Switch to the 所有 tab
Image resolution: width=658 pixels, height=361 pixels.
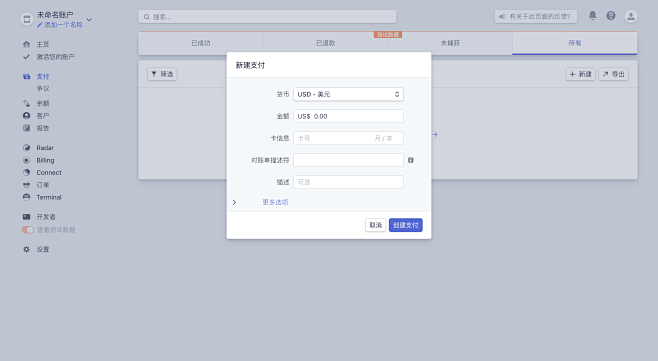coord(574,43)
